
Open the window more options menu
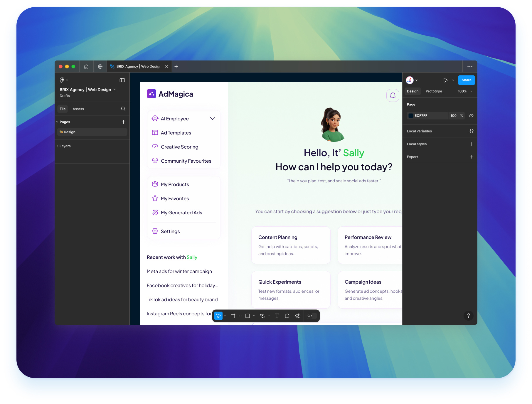(470, 67)
